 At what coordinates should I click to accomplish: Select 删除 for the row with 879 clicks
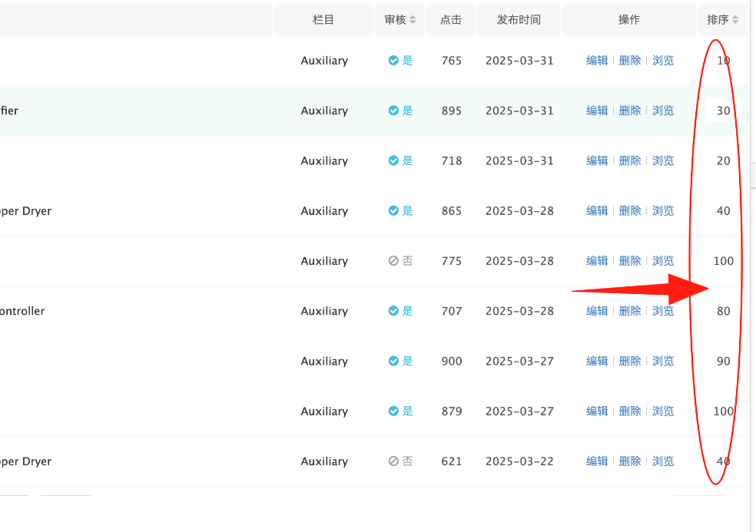pyautogui.click(x=630, y=411)
